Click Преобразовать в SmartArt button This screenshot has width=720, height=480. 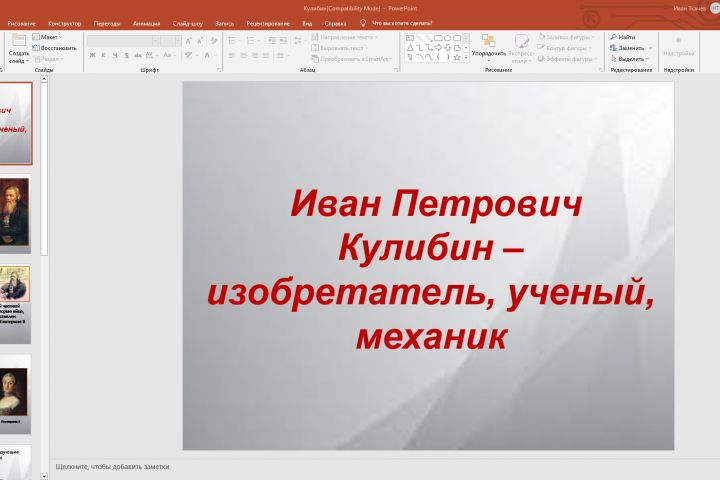point(352,59)
